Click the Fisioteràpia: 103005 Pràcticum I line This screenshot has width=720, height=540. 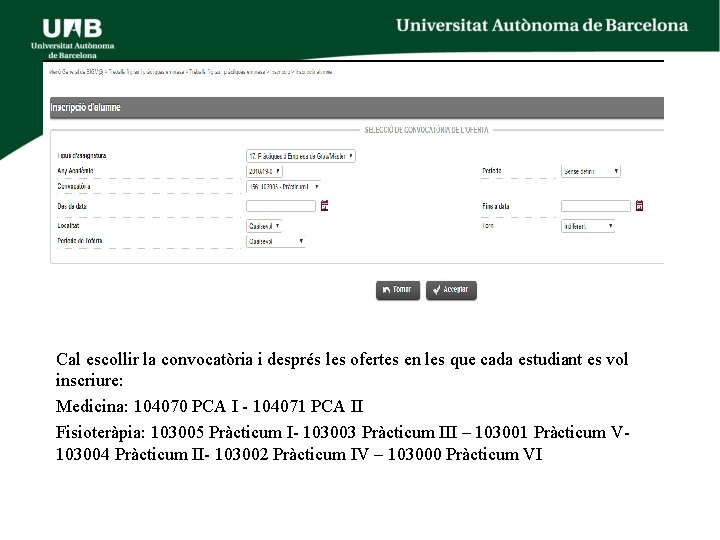[343, 432]
